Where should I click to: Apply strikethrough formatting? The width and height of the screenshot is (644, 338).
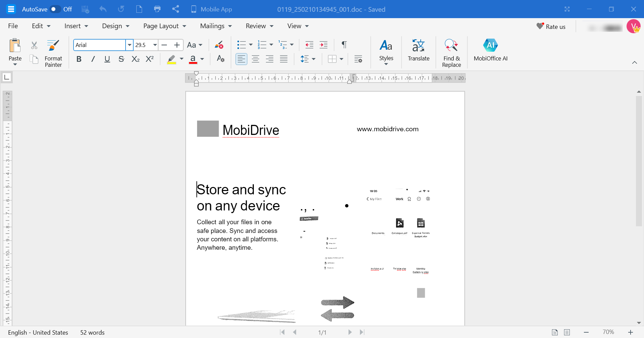click(x=121, y=59)
